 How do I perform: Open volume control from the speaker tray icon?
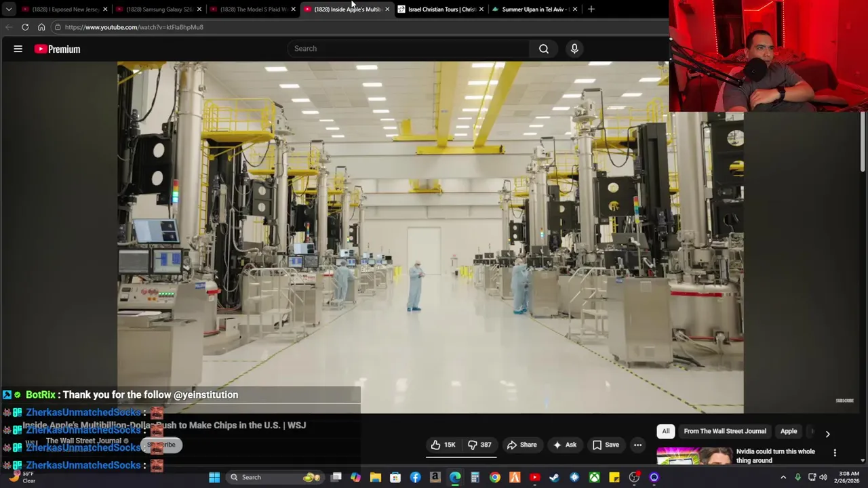click(x=823, y=477)
